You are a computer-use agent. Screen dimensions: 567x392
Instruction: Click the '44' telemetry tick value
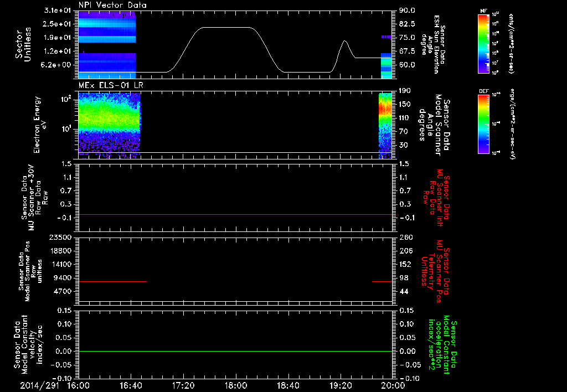coord(403,291)
